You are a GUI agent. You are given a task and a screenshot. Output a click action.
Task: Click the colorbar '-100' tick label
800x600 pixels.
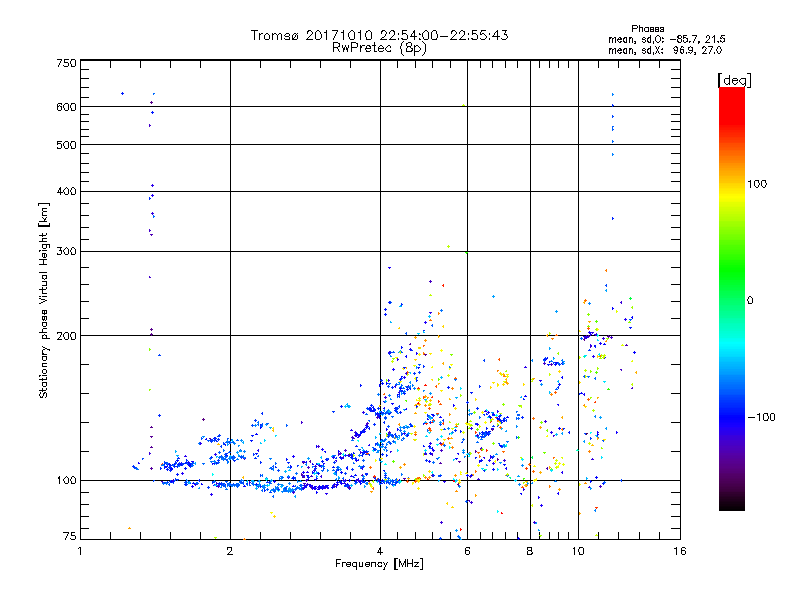coord(762,417)
